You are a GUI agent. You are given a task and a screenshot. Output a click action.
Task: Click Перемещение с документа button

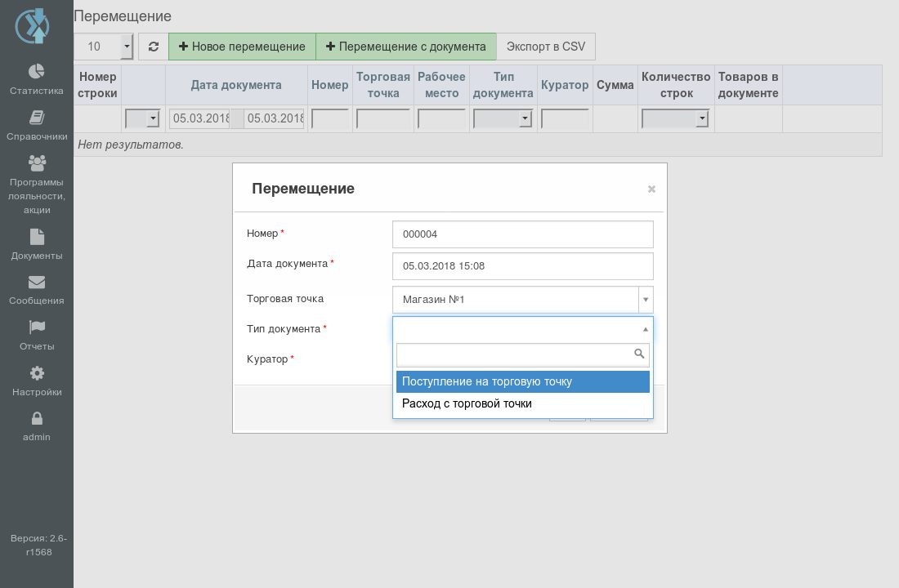coord(406,47)
